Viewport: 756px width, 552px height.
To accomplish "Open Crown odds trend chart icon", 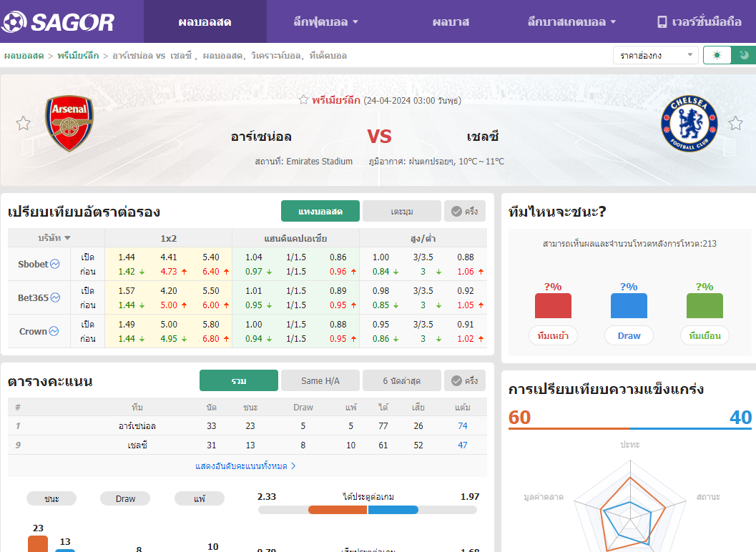I will coord(54,331).
